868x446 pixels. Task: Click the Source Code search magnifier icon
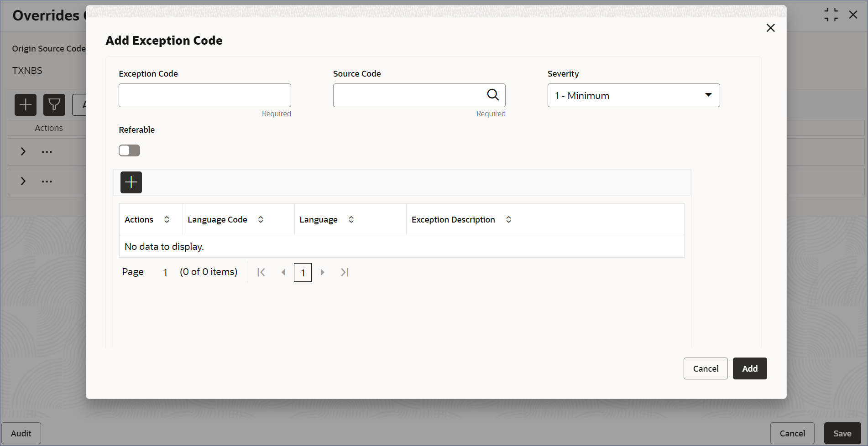493,95
